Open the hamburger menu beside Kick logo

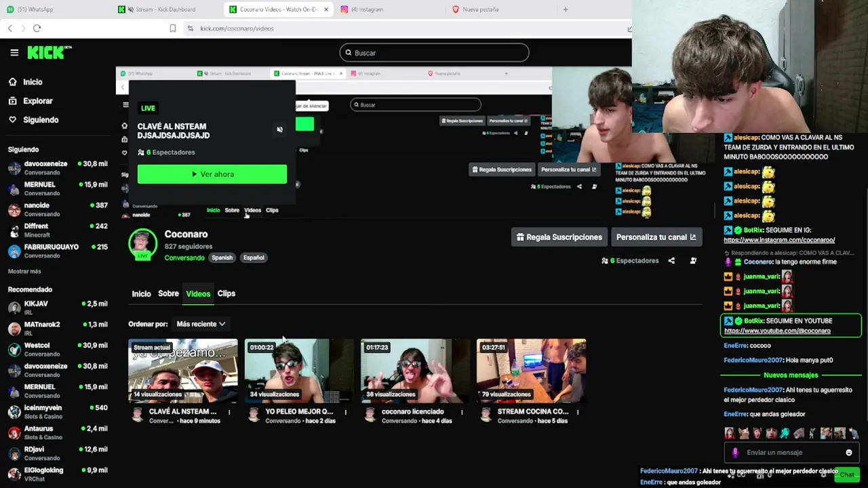(x=14, y=52)
